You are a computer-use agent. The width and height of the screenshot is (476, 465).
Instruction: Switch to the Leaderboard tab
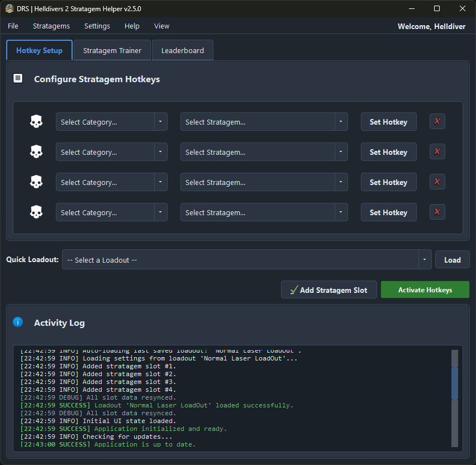point(183,50)
